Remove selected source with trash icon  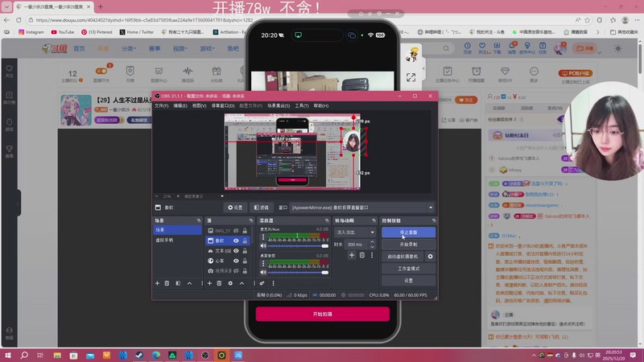pos(219,283)
